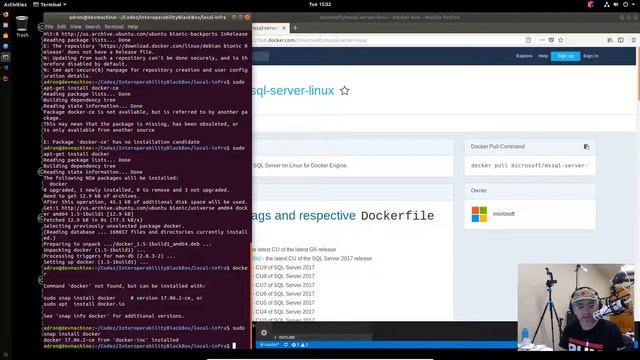Open the Terminal application menu in top bar
The height and width of the screenshot is (360, 640).
point(49,4)
